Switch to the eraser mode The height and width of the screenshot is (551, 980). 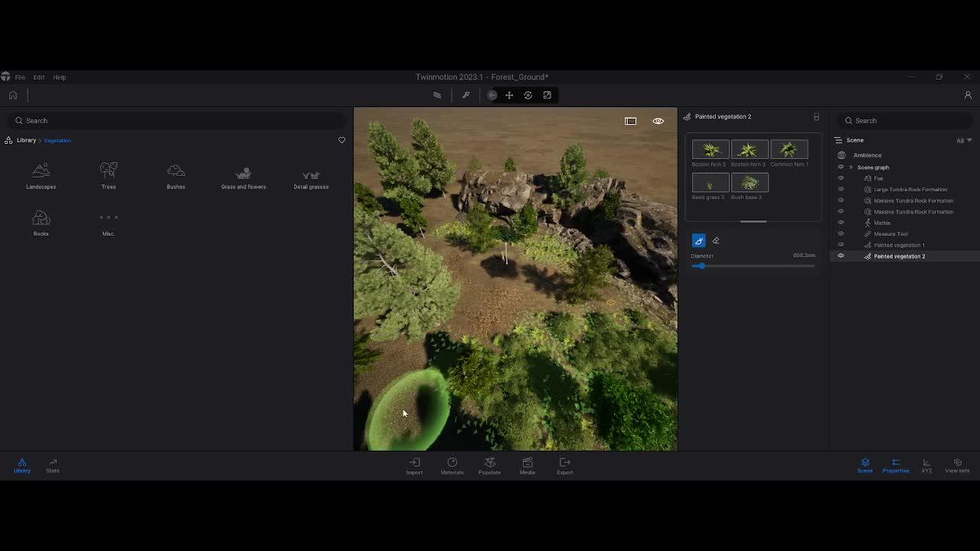pos(716,241)
